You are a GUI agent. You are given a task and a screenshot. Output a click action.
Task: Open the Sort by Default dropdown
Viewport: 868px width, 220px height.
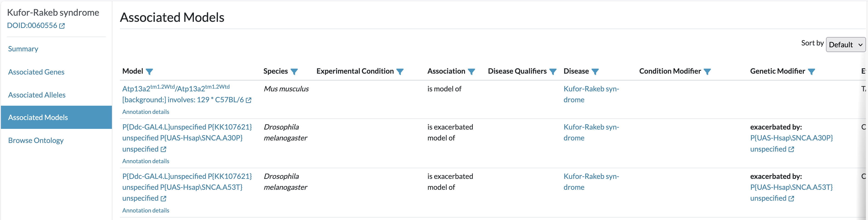(x=846, y=45)
